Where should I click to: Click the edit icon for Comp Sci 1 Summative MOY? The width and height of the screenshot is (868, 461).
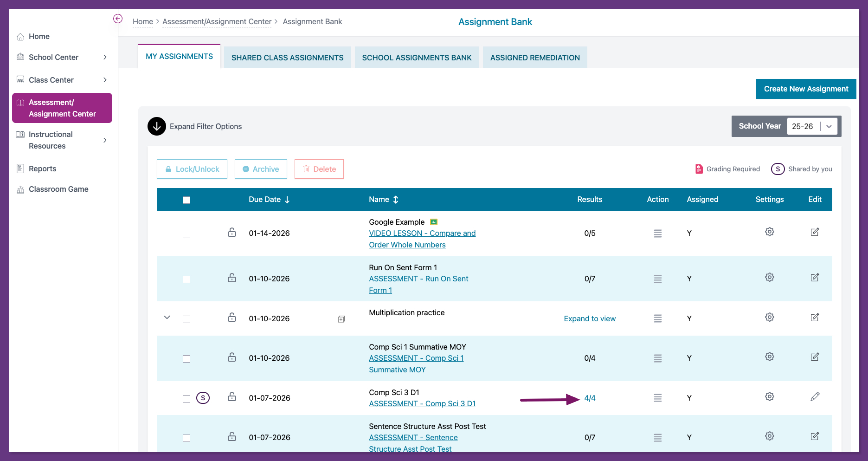pos(815,357)
